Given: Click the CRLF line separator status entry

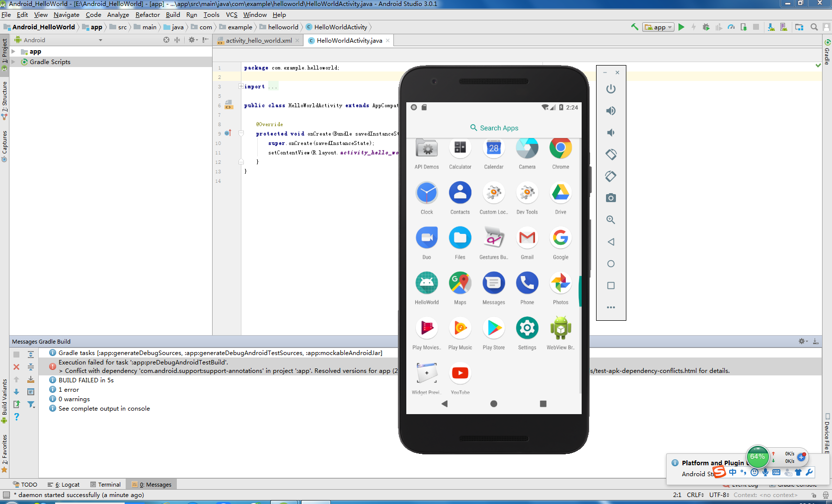Looking at the screenshot, I should (x=695, y=495).
